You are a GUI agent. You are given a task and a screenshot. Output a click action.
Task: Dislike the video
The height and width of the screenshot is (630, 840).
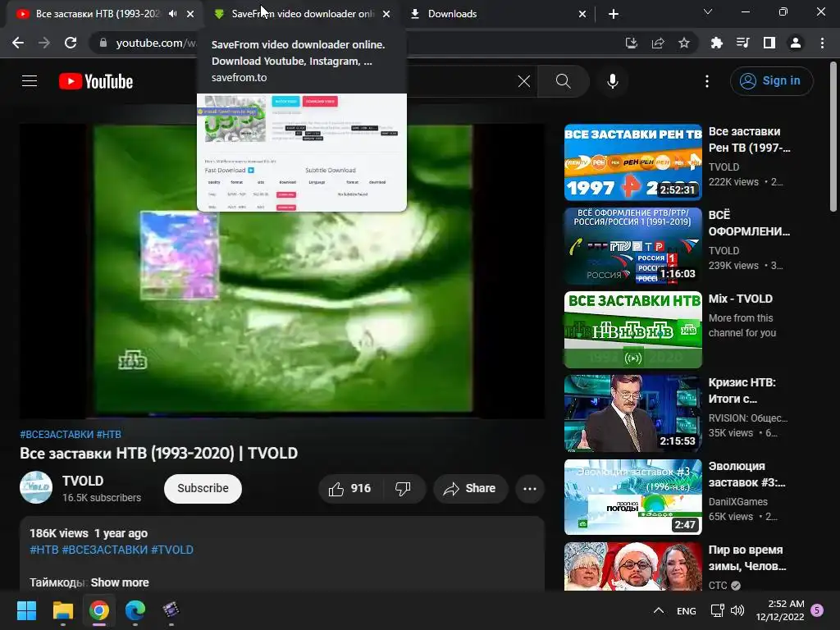pos(404,489)
